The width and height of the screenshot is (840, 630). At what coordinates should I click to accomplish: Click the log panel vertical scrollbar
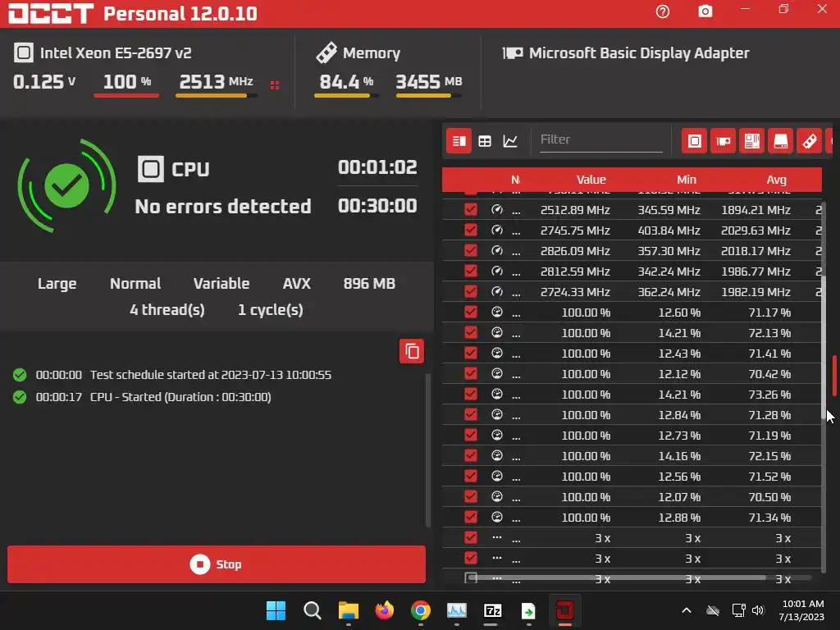[x=427, y=450]
